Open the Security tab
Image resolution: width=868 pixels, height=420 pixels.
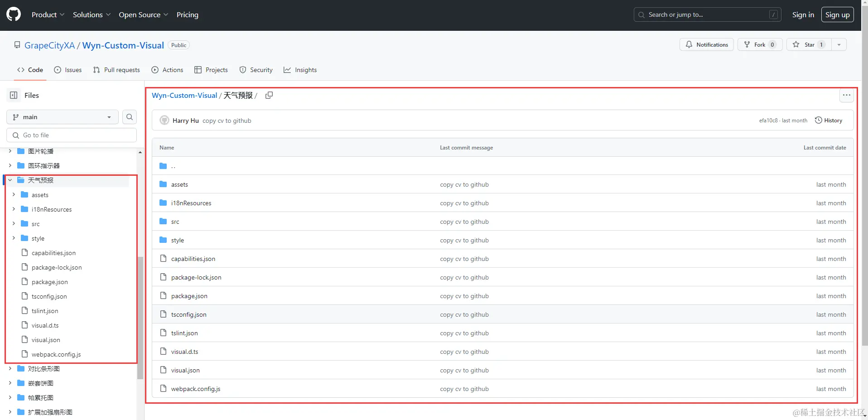[256, 70]
